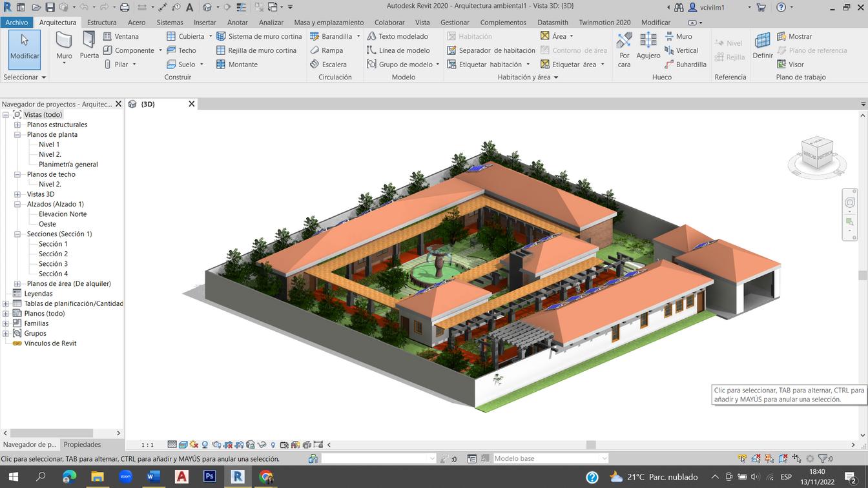This screenshot has width=868, height=488.
Task: Expand the Familias tree node
Action: coord(6,323)
